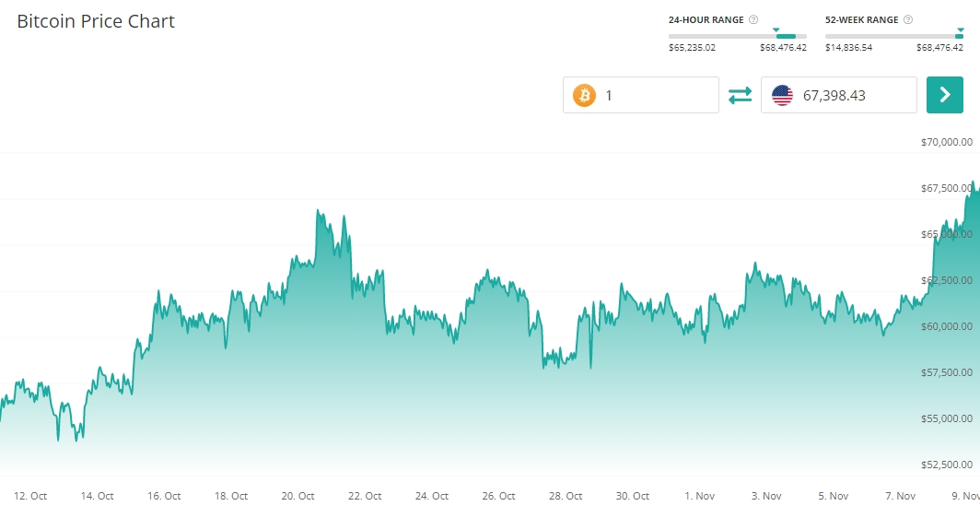Open help icon beside 24-Hour Range
The width and height of the screenshot is (980, 506).
click(753, 19)
